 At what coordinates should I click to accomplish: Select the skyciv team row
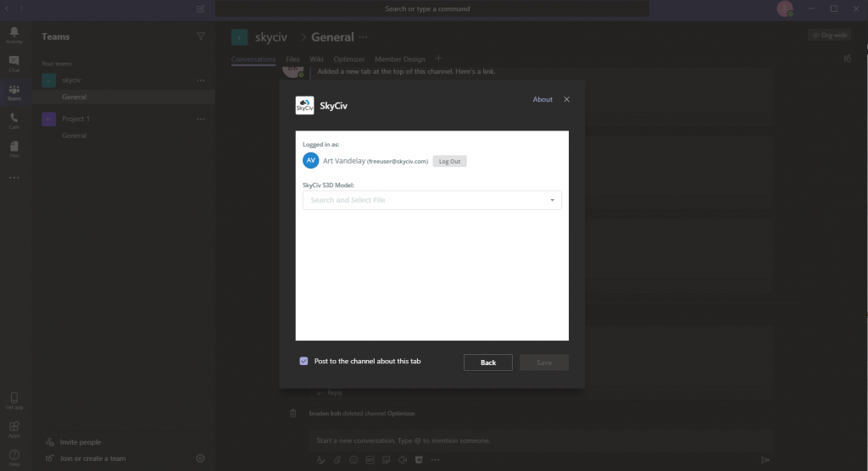coord(123,80)
